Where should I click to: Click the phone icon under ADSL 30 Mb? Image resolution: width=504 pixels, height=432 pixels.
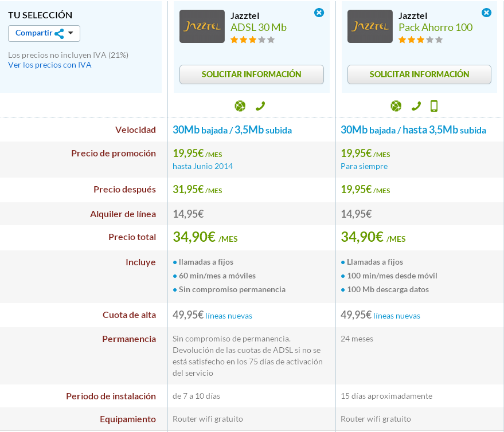coord(260,106)
